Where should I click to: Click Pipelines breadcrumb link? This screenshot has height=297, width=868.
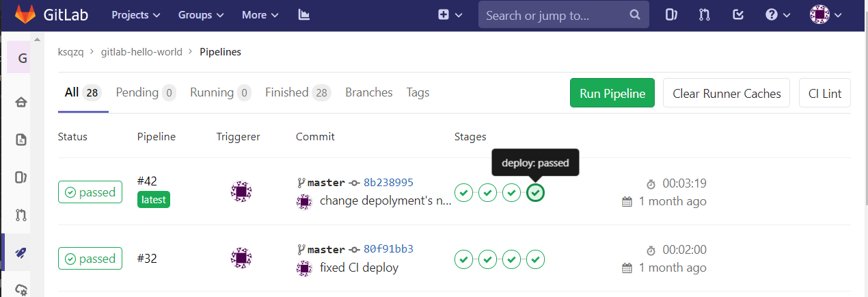[x=220, y=51]
